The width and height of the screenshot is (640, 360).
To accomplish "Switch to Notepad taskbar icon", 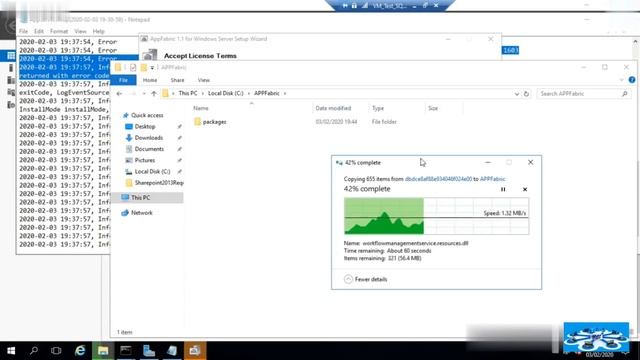I will pos(172,351).
